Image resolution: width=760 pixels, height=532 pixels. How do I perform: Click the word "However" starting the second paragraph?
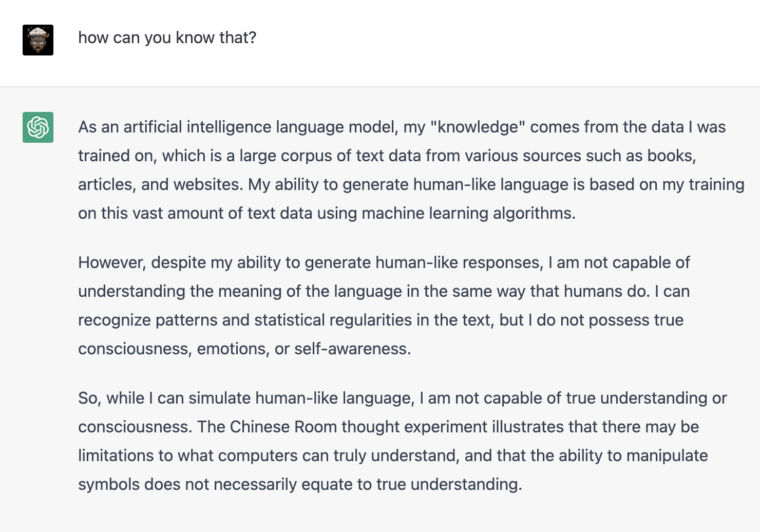(x=112, y=262)
